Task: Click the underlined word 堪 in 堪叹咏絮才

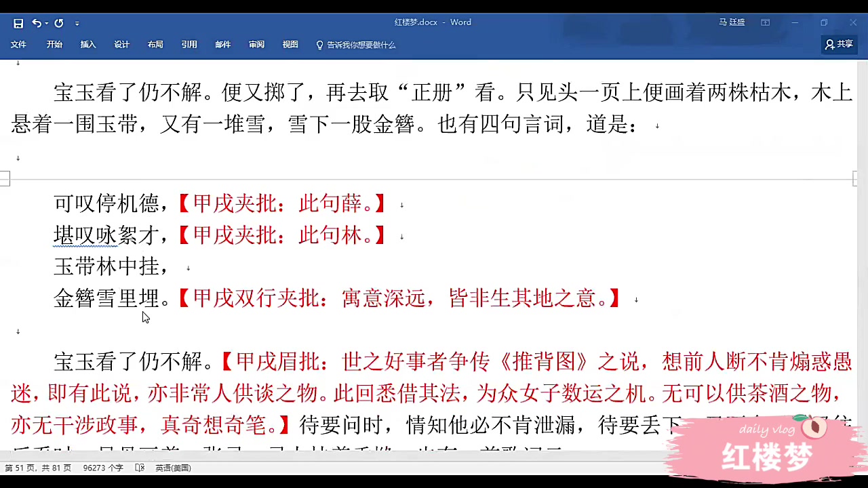Action: click(x=64, y=235)
